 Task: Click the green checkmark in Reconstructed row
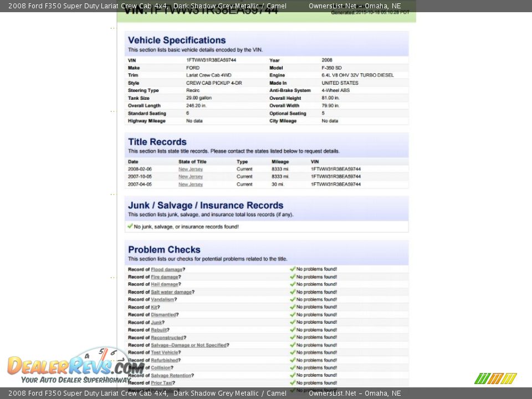tap(293, 337)
